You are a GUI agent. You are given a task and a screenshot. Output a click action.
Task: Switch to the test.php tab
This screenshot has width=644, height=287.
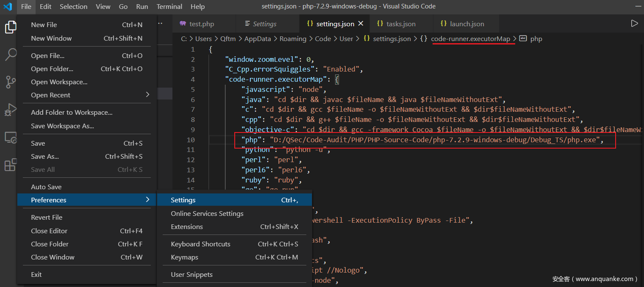[x=201, y=24]
